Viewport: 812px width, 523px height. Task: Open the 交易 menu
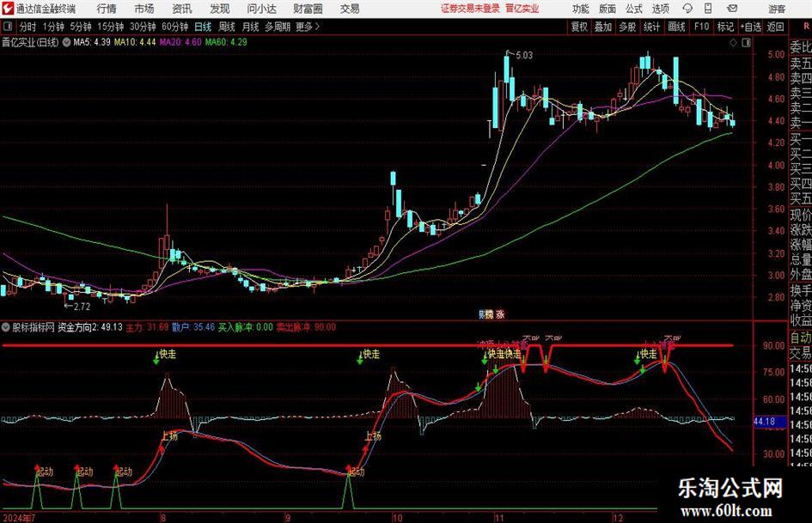[x=350, y=9]
